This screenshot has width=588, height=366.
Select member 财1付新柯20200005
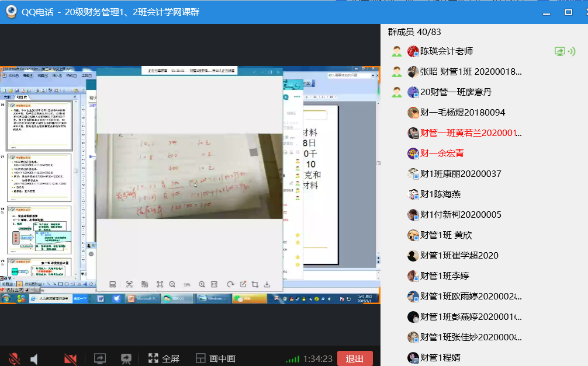(461, 215)
